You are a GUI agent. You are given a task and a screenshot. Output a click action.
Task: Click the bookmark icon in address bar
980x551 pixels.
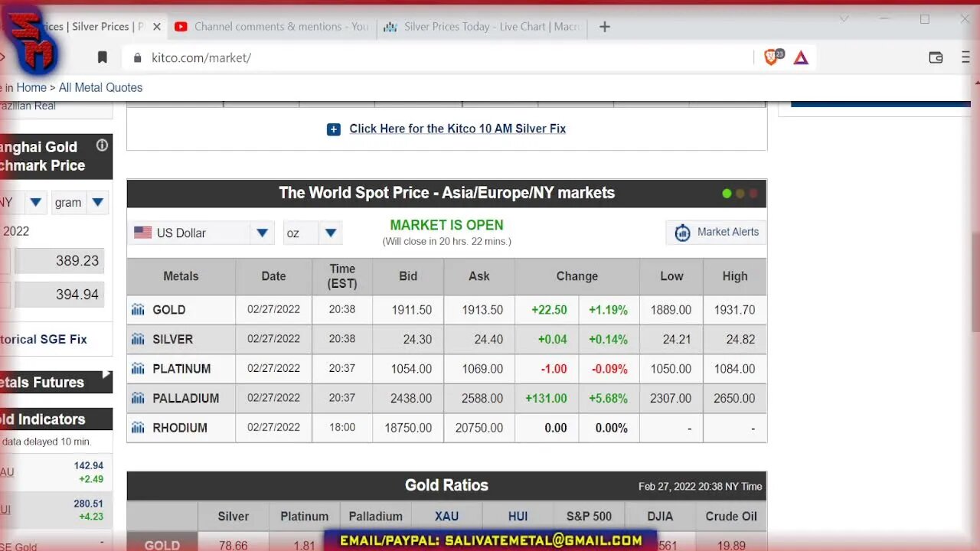pos(103,57)
